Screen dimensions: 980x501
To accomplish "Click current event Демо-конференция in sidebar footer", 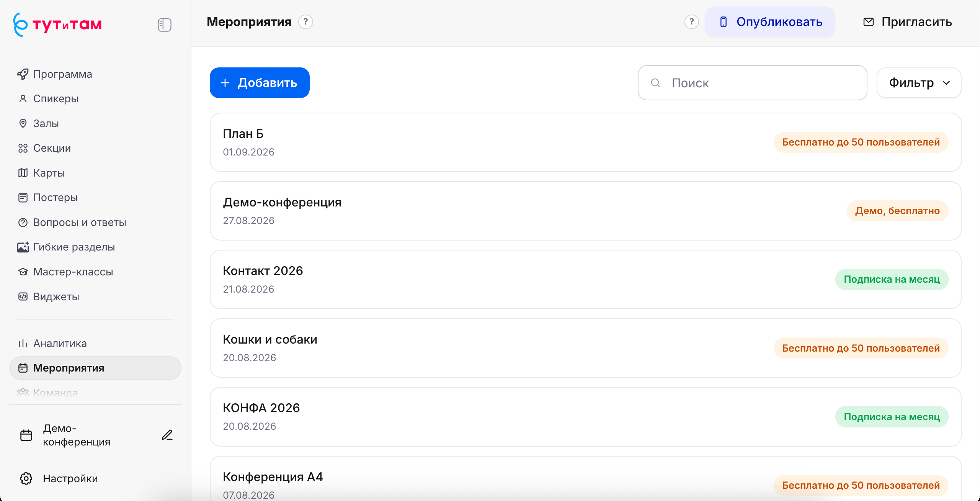I will pyautogui.click(x=96, y=435).
